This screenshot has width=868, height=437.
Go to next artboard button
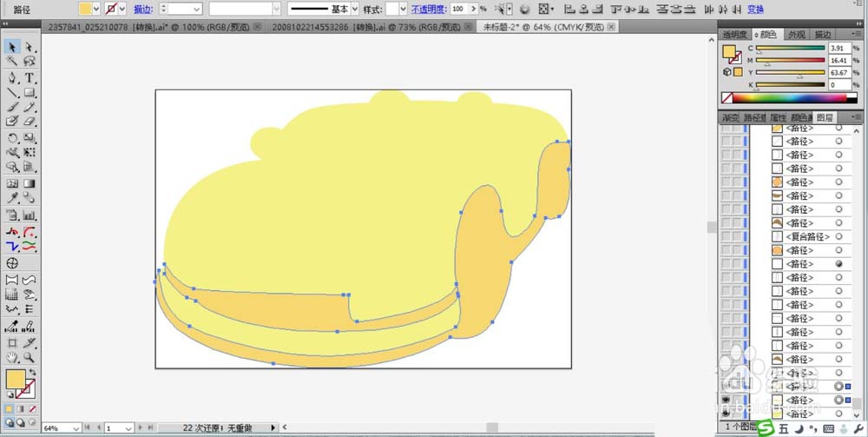(140, 428)
